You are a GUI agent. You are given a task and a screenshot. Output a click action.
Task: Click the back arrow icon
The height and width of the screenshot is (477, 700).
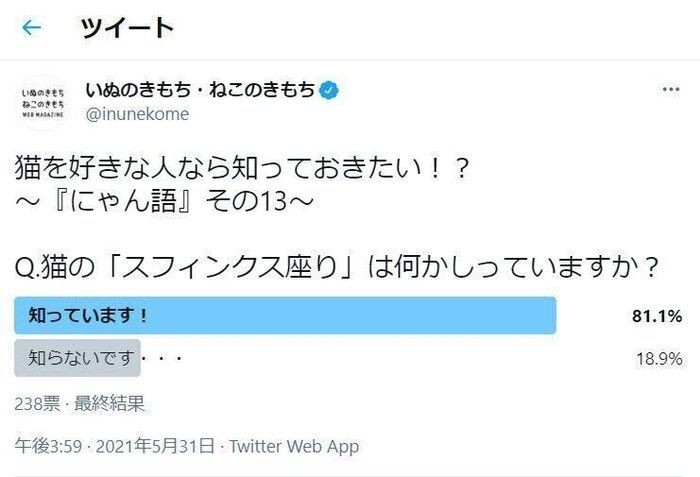tap(31, 27)
